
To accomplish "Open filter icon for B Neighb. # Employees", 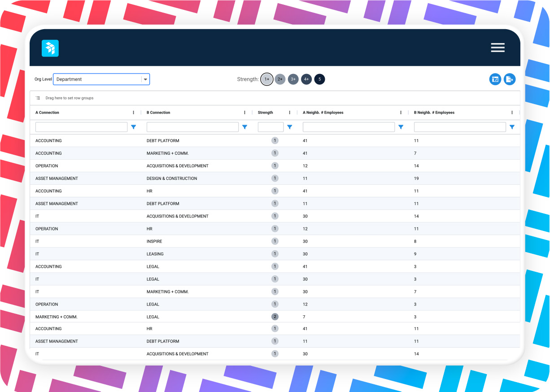I will click(x=512, y=127).
